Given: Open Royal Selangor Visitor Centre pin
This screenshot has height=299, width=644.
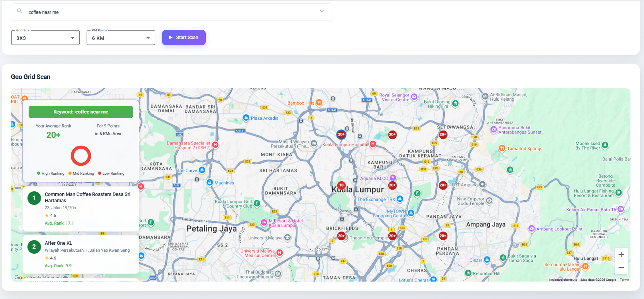Looking at the screenshot, I should tap(414, 97).
